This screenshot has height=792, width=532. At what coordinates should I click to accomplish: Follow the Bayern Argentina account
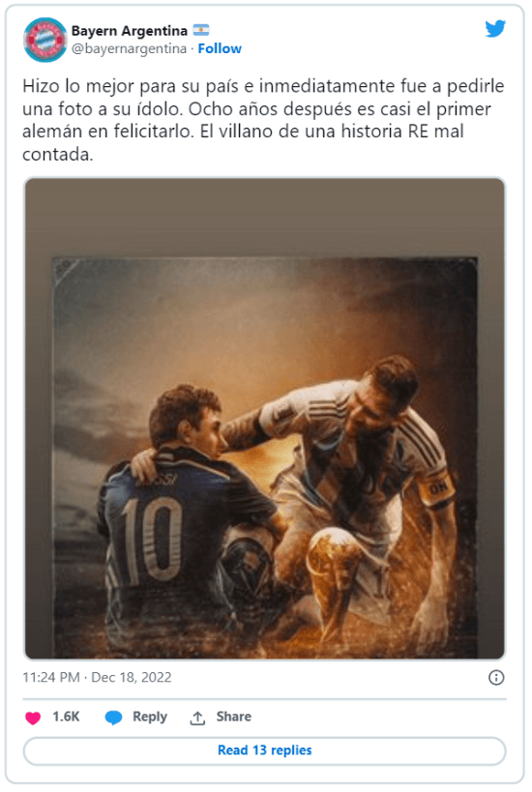click(x=220, y=48)
